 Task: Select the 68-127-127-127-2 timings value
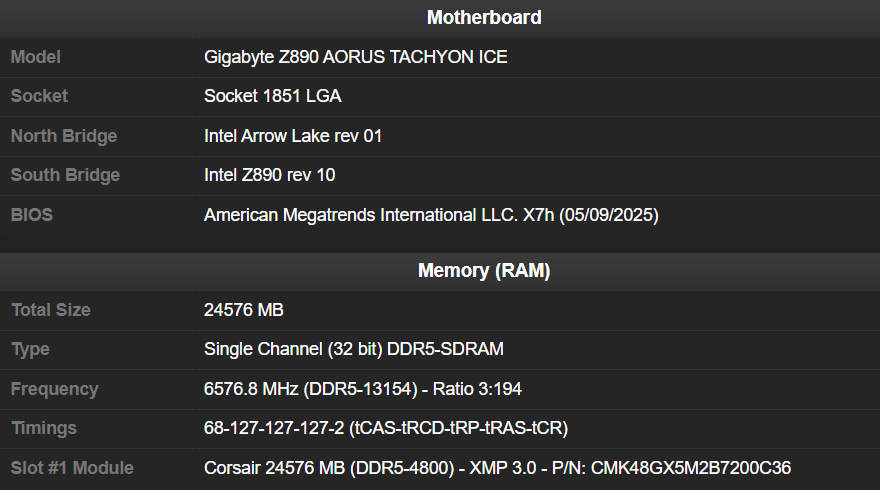coord(386,428)
